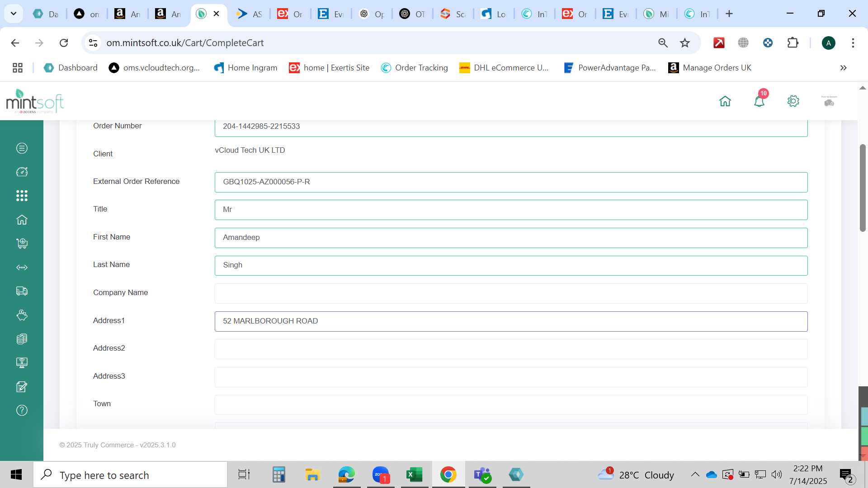The image size is (868, 488).
Task: Open Excel from the Windows taskbar
Action: coord(414,475)
